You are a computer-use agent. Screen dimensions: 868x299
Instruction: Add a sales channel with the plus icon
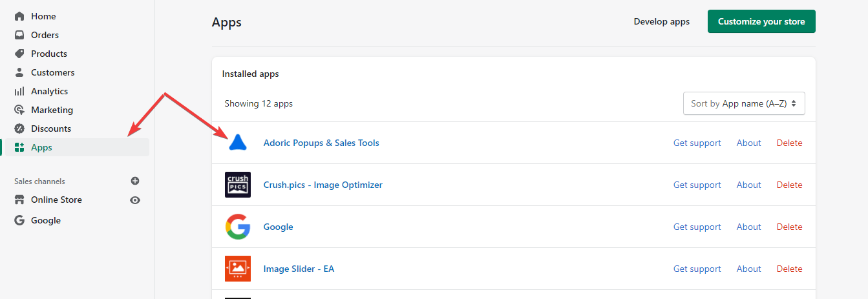pyautogui.click(x=135, y=181)
